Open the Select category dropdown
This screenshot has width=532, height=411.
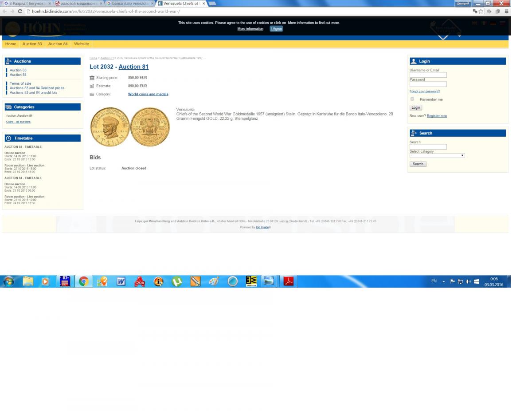click(437, 155)
